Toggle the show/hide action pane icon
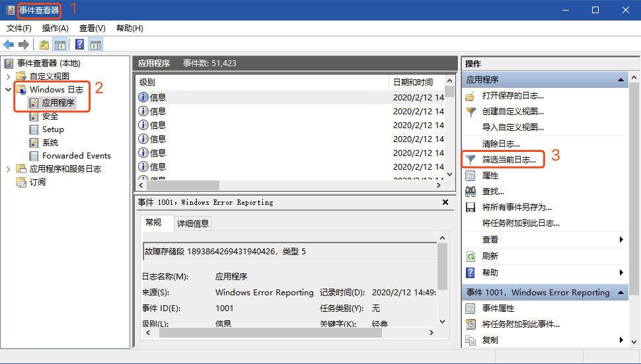 (x=96, y=44)
